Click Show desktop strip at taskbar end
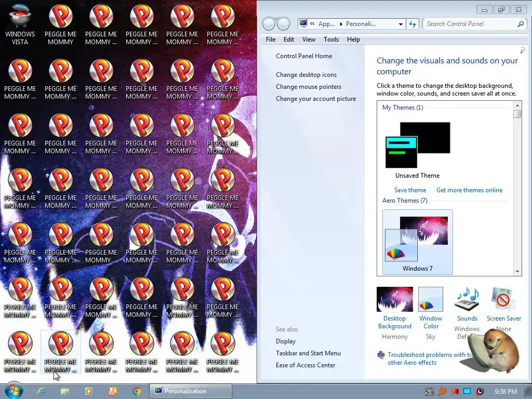Image resolution: width=532 pixels, height=399 pixels. point(528,391)
